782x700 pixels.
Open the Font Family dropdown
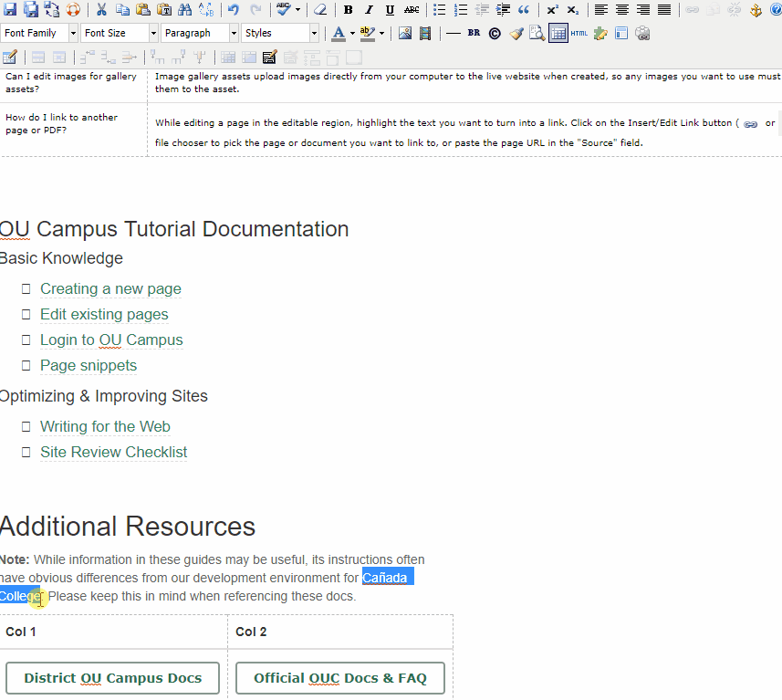pyautogui.click(x=39, y=33)
